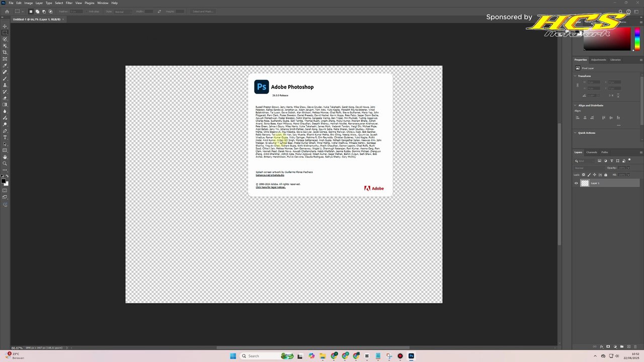
Task: Select the Eraser tool
Action: tap(5, 98)
